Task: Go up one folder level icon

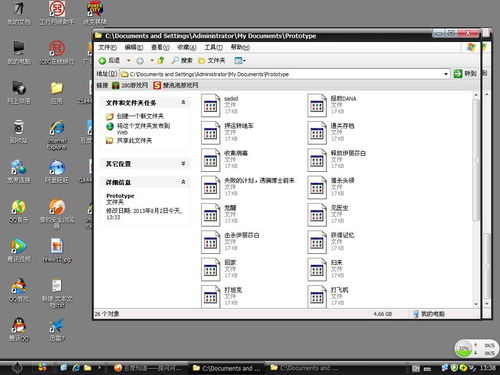Action: (161, 60)
